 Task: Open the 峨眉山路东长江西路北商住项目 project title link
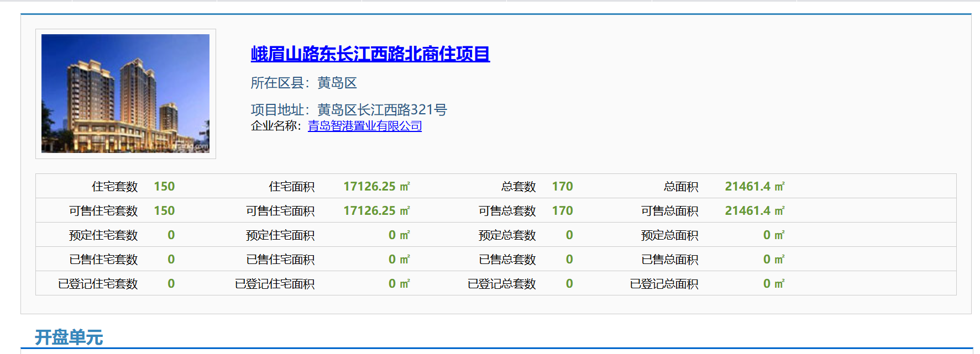pyautogui.click(x=370, y=54)
